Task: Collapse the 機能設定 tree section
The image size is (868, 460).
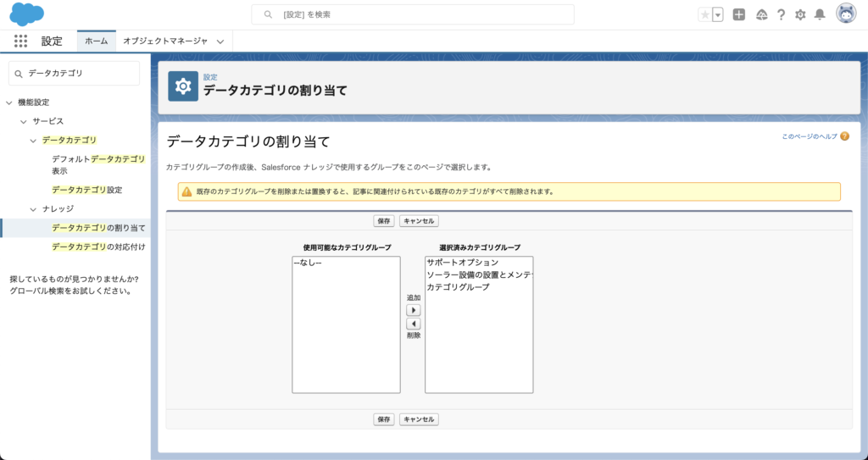Action: pos(8,103)
